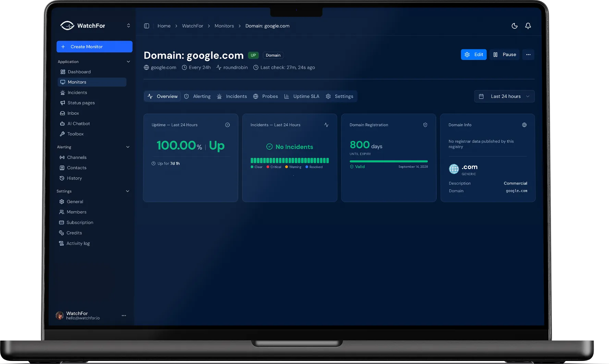Click Create Monitor button
This screenshot has height=364, width=609.
[x=95, y=47]
